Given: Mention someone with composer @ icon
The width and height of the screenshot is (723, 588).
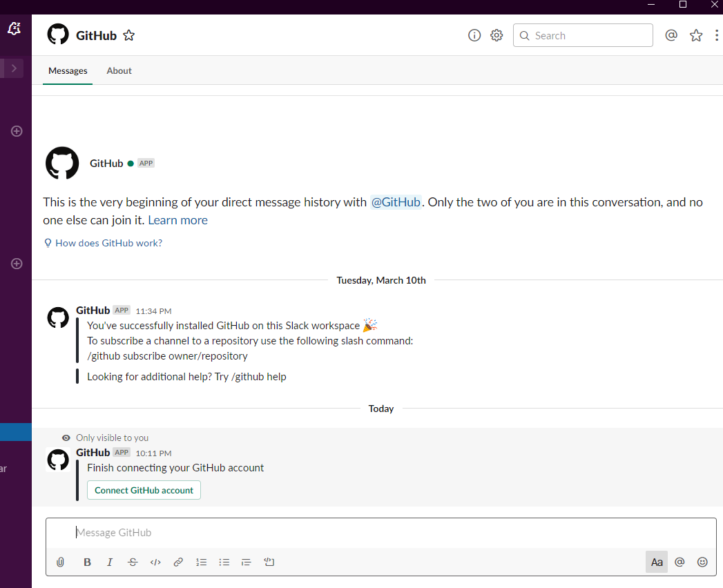Looking at the screenshot, I should 679,562.
